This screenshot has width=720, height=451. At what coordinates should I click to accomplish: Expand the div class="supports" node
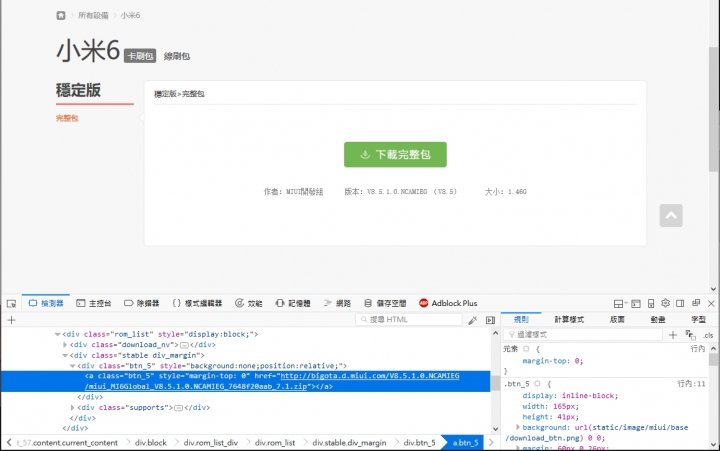pyautogui.click(x=73, y=407)
